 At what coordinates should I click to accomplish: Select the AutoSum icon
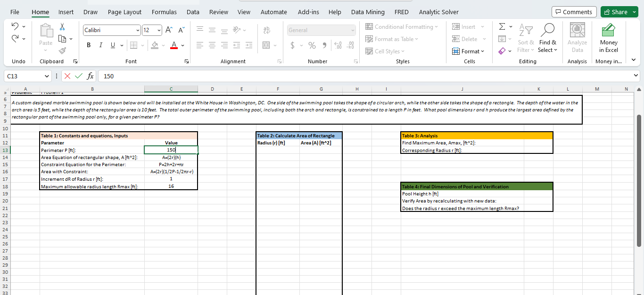pos(501,27)
